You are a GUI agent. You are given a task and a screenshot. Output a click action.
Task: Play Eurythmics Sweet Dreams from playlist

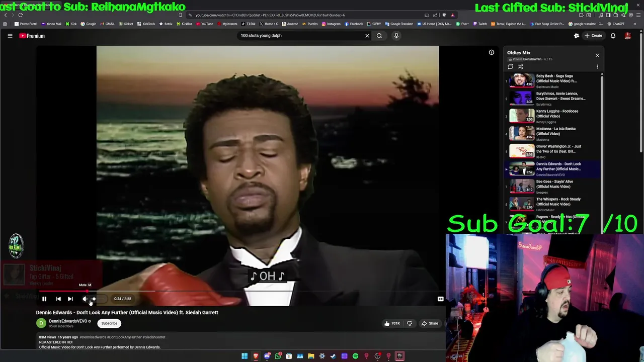pos(552,99)
